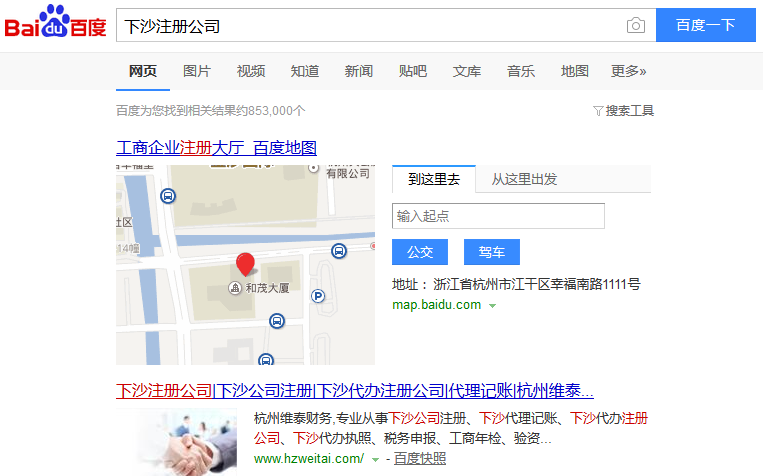The height and width of the screenshot is (476, 763).
Task: Expand map.baidu.com dropdown arrow
Action: coord(492,306)
